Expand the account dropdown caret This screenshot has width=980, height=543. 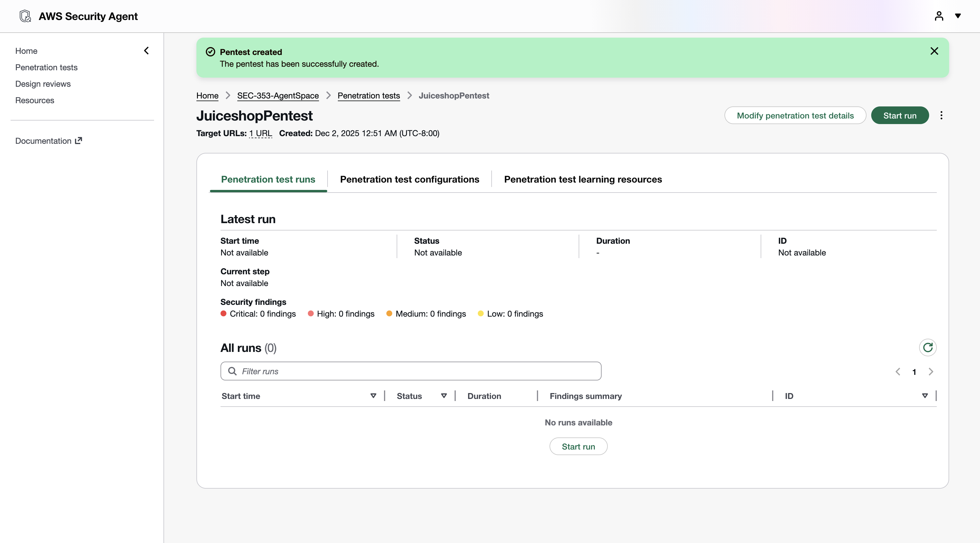(958, 16)
